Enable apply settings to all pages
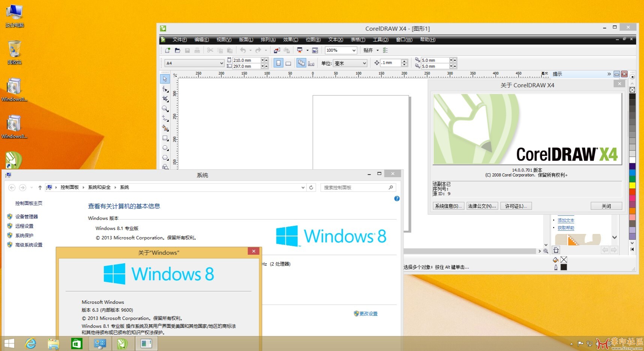 click(x=302, y=63)
